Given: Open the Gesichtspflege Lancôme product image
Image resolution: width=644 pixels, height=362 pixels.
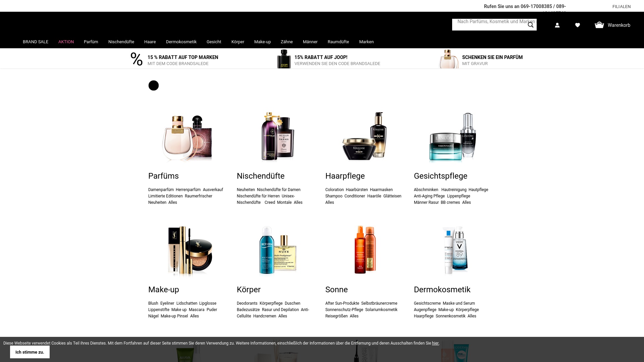Looking at the screenshot, I should tap(453, 137).
